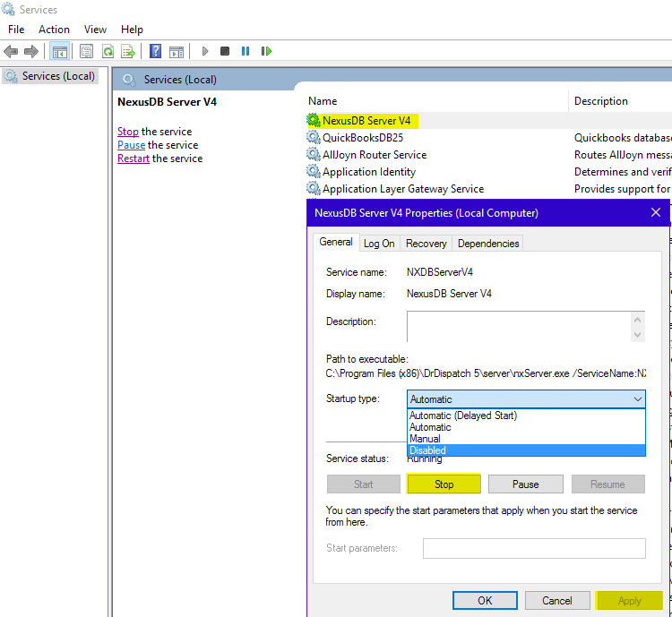
Task: Click the Stop button in properties dialog
Action: pyautogui.click(x=444, y=484)
